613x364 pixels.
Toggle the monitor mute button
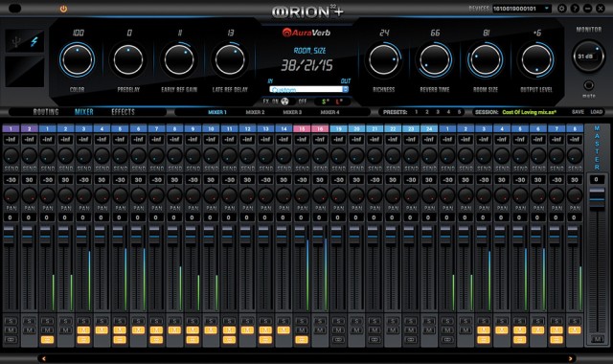(x=588, y=85)
